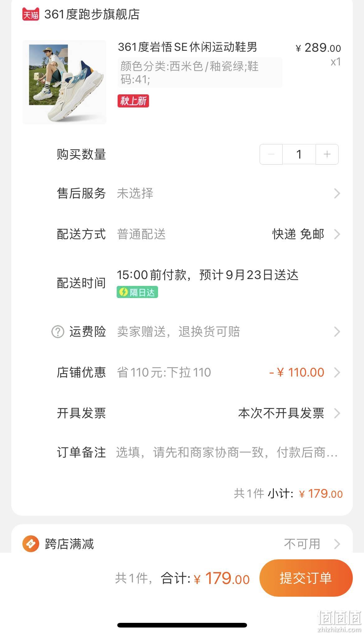Tap the color and size specification box

click(200, 73)
